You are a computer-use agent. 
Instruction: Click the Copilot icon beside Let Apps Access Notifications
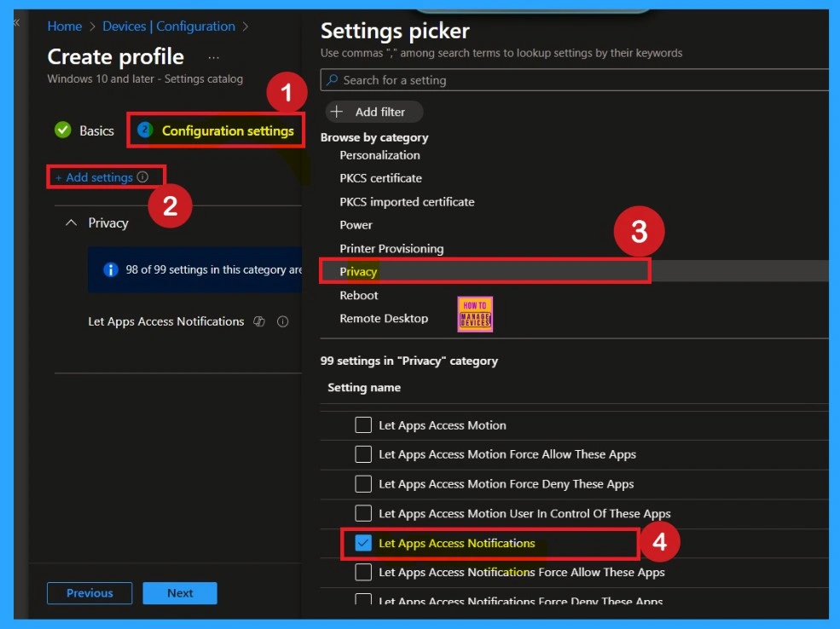click(x=260, y=321)
